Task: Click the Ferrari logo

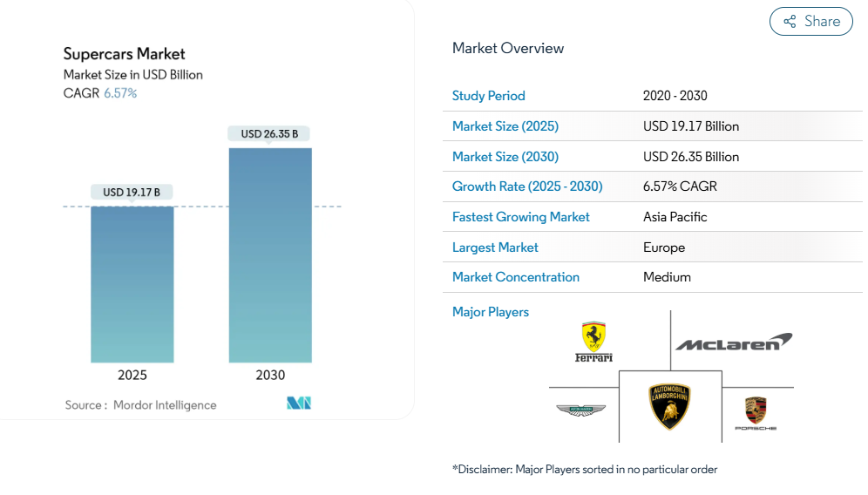Action: click(x=593, y=342)
